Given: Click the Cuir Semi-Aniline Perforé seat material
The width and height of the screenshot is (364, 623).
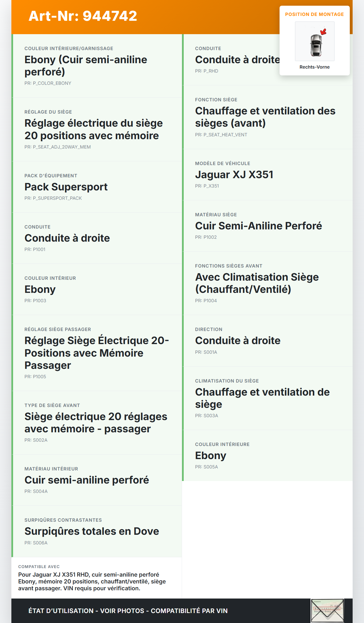Looking at the screenshot, I should coord(258,226).
